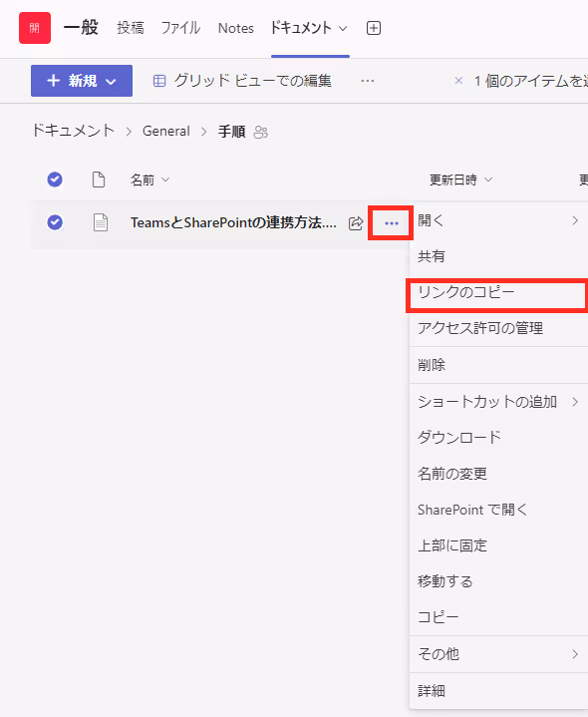Open file TeamsとSharePointの連携方法
The image size is (588, 717).
click(233, 222)
